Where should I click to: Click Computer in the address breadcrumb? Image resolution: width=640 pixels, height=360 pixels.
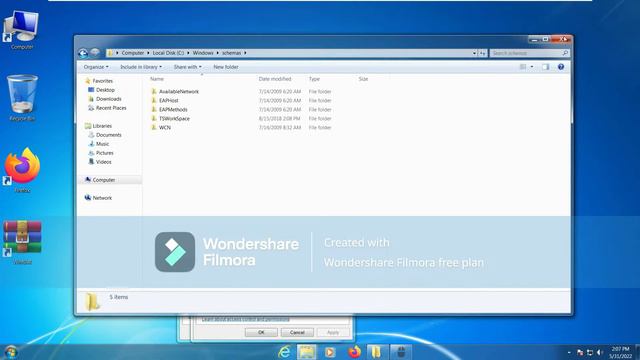pos(133,53)
